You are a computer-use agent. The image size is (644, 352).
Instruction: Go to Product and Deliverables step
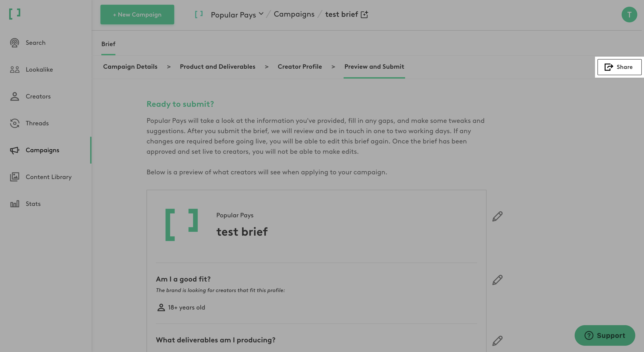click(x=217, y=67)
